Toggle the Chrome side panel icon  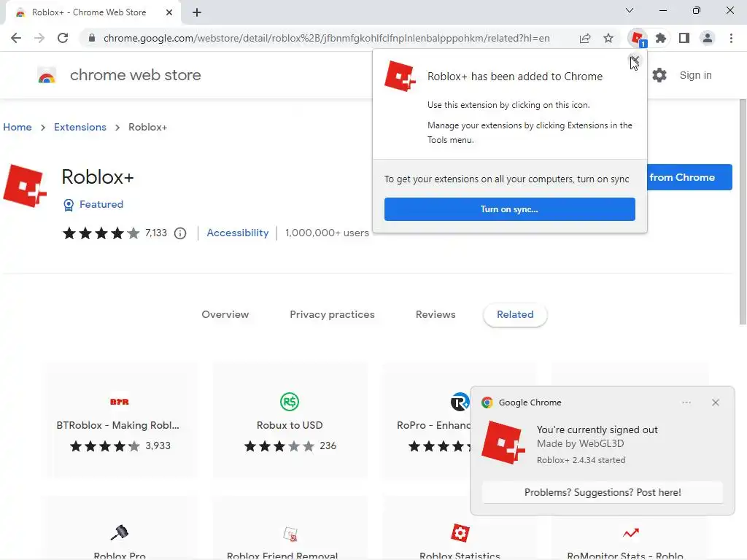click(684, 38)
